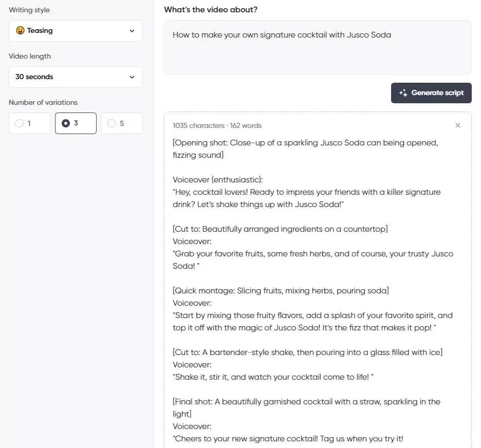
Task: Click the 'Video length' label
Action: [x=30, y=56]
